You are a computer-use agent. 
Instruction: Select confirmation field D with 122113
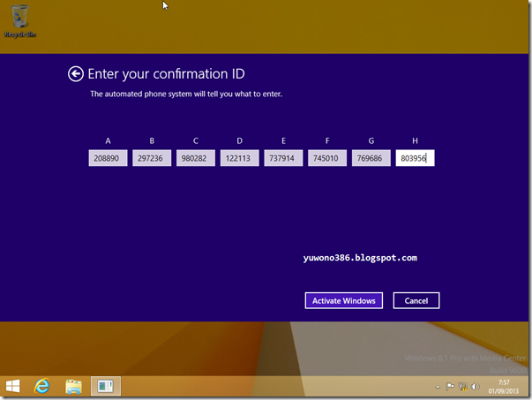click(240, 158)
